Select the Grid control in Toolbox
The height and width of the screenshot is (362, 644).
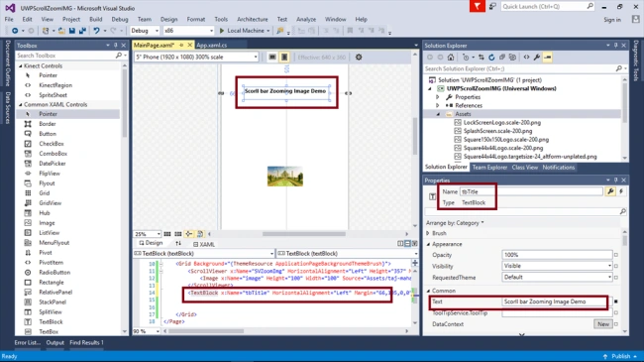(x=45, y=193)
